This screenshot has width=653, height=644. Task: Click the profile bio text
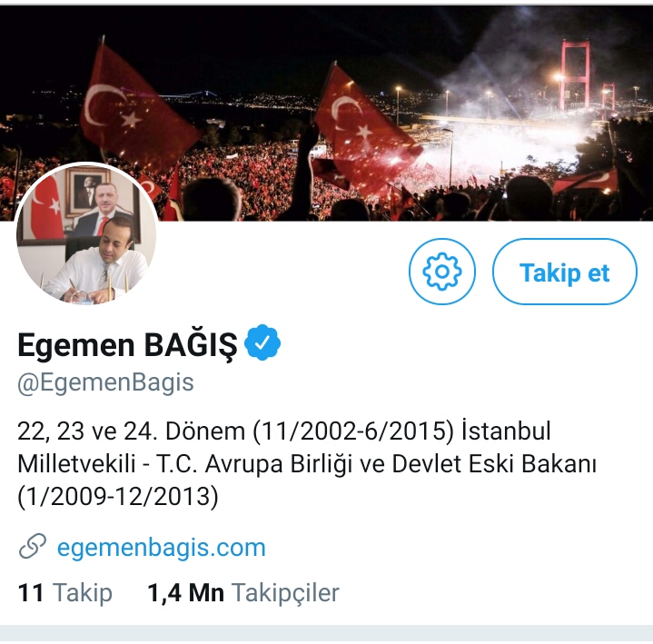tap(307, 463)
